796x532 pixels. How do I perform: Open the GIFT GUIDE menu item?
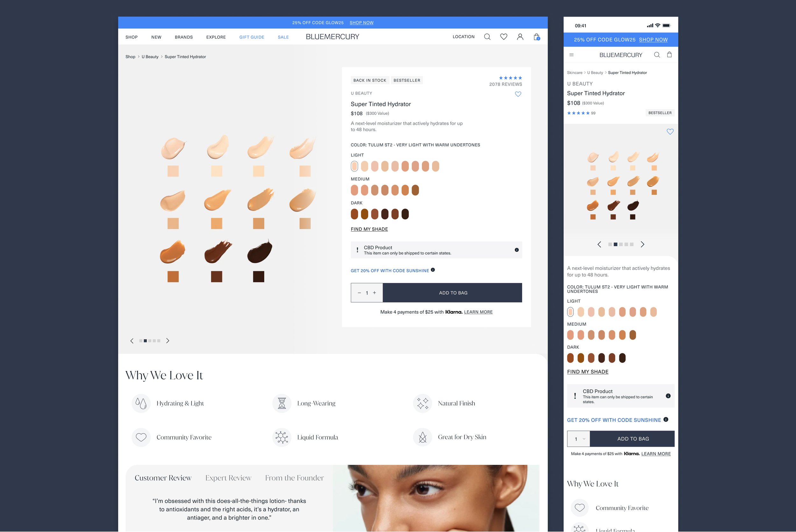(252, 37)
